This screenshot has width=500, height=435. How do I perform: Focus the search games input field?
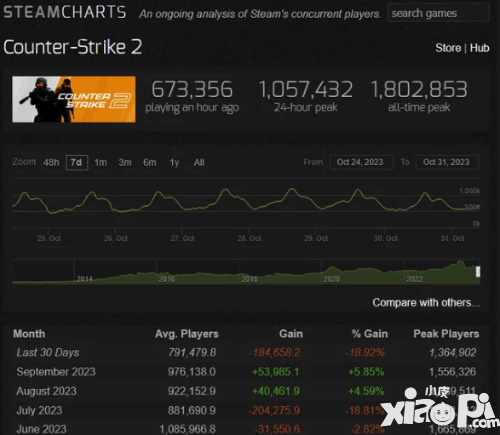click(438, 13)
